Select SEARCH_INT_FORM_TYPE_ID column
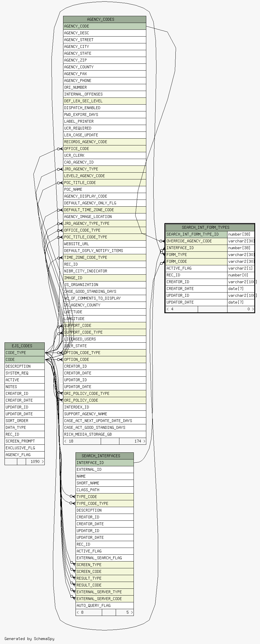This screenshot has height=644, width=260. point(196,234)
